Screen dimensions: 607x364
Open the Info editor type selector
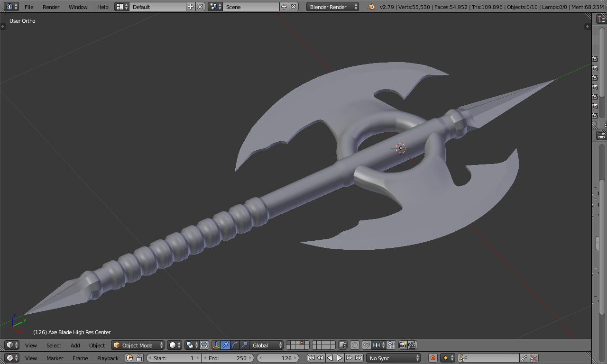pos(12,7)
